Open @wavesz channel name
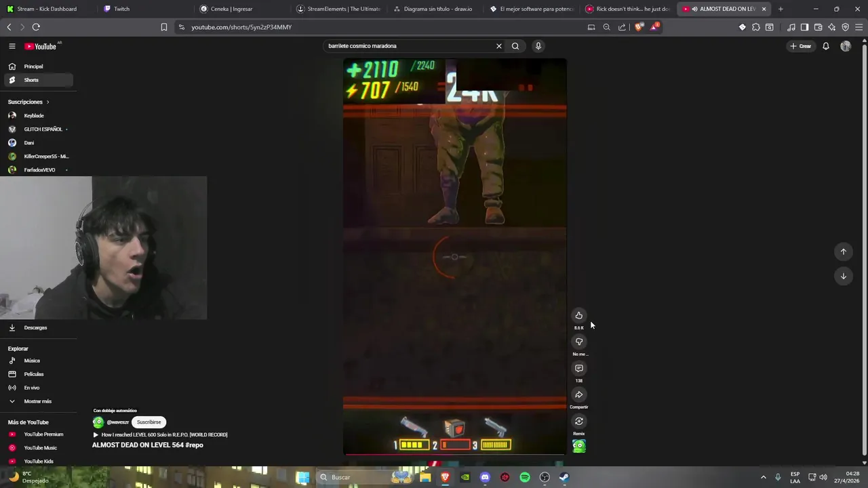Screen dimensions: 868x488 pos(118,422)
